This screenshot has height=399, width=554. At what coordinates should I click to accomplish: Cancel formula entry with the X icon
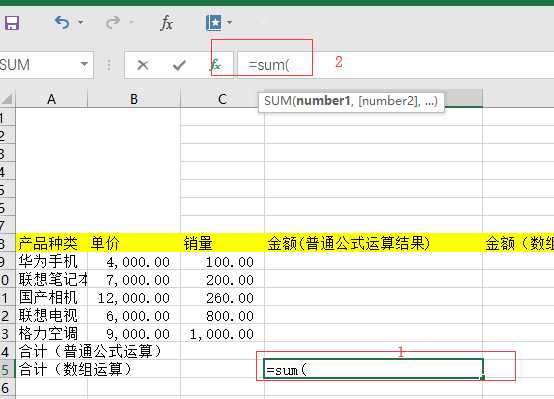tap(143, 65)
